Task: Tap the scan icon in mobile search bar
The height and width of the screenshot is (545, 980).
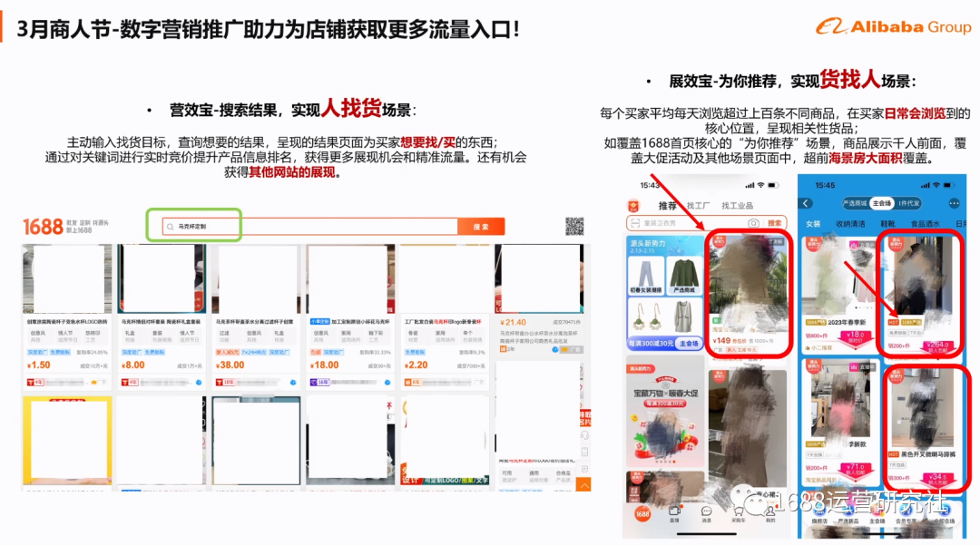Action: pos(635,223)
